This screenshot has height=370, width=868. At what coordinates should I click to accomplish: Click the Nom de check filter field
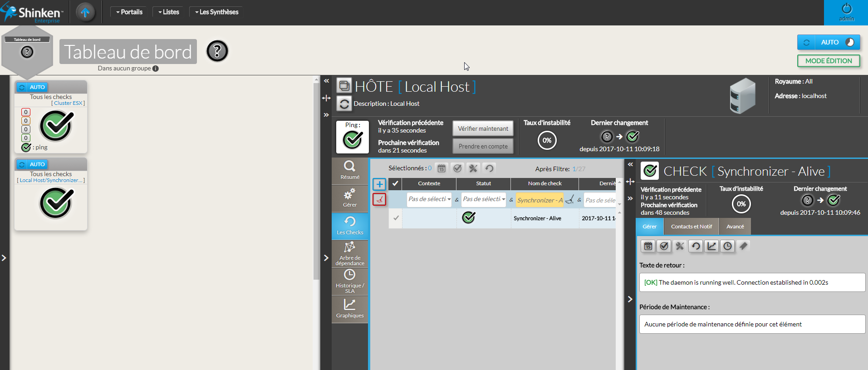pyautogui.click(x=539, y=200)
